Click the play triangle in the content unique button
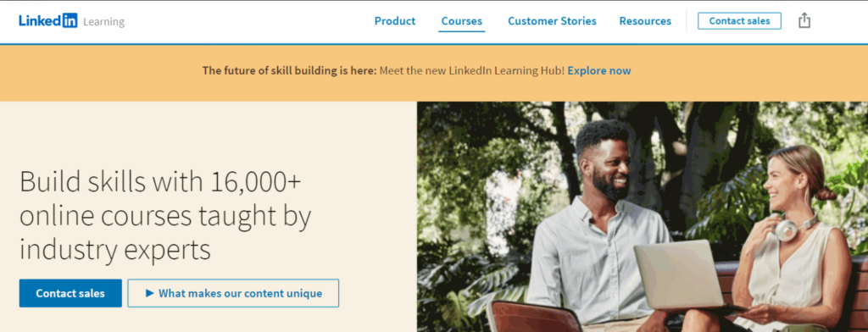This screenshot has width=868, height=332. 149,293
